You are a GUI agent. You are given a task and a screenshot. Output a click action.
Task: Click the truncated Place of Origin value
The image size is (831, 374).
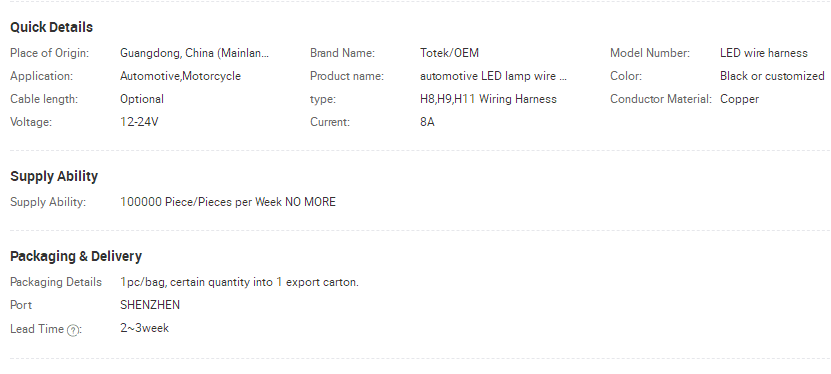point(195,53)
